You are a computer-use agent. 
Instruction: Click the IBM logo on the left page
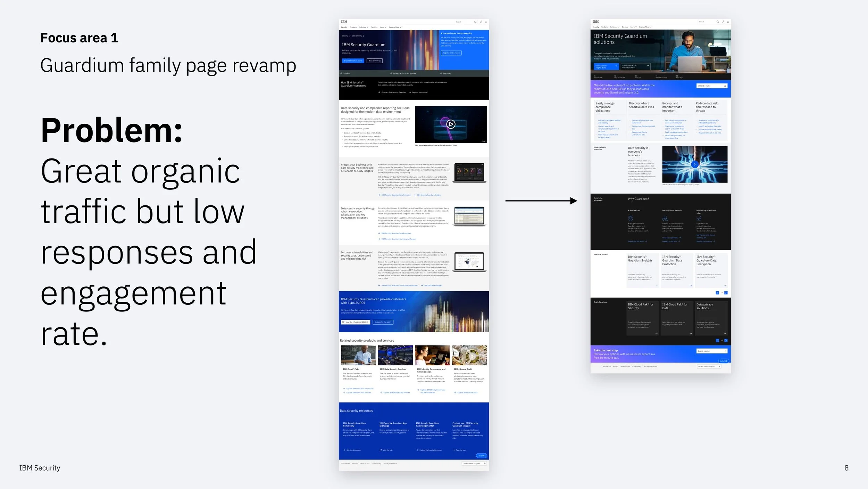(344, 22)
